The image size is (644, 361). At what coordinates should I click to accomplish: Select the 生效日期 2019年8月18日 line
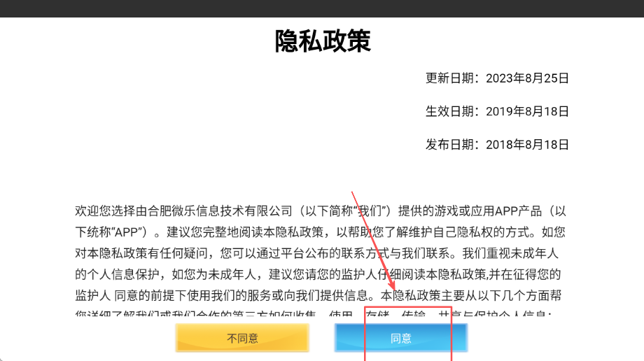click(x=497, y=111)
